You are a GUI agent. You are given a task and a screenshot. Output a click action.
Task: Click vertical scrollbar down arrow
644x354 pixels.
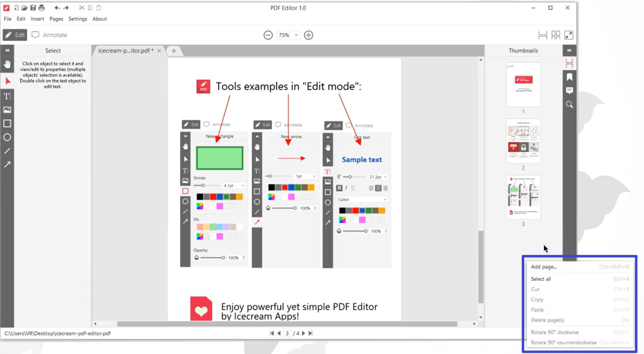481,317
